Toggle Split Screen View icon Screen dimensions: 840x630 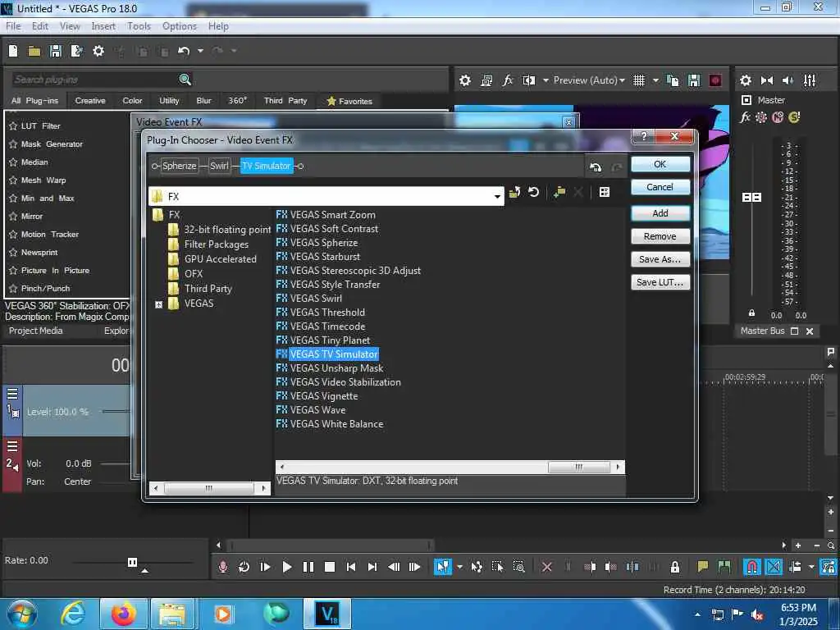[529, 80]
